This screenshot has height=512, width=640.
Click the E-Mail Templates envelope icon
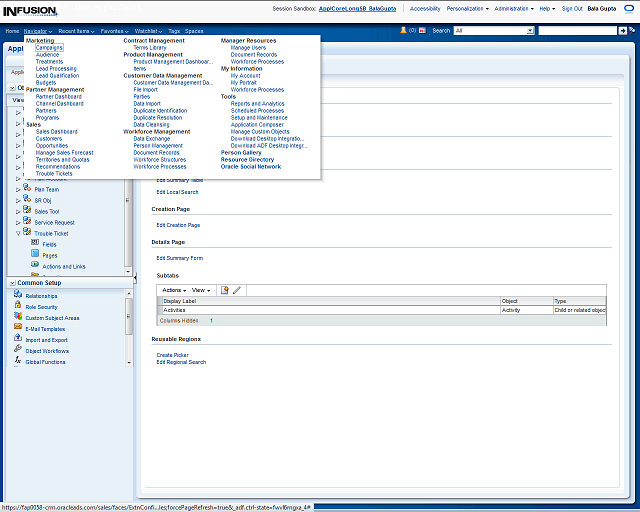[x=18, y=328]
